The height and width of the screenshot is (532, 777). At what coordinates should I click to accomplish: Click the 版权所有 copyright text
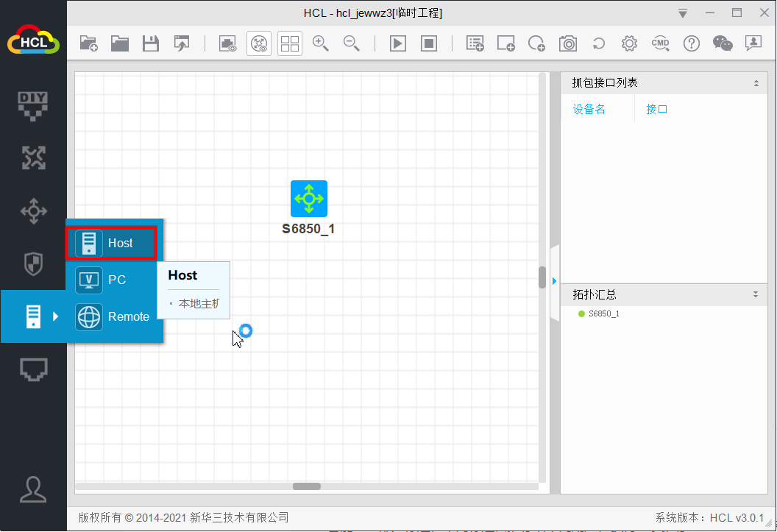pyautogui.click(x=183, y=517)
